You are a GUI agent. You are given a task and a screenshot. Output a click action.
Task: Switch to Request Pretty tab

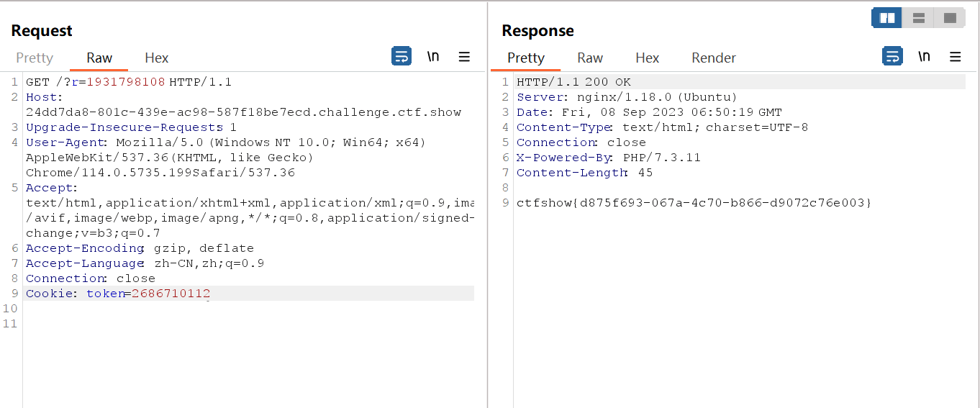[x=35, y=58]
